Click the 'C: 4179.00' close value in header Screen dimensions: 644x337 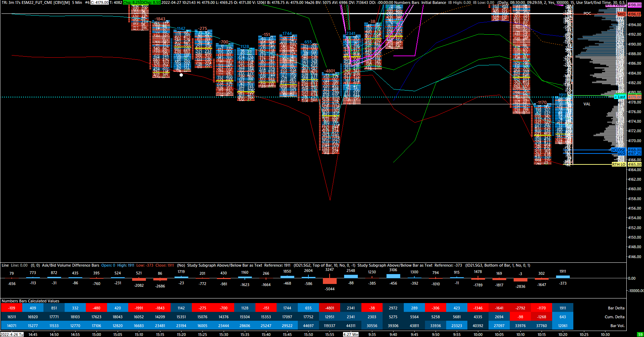[x=100, y=2]
